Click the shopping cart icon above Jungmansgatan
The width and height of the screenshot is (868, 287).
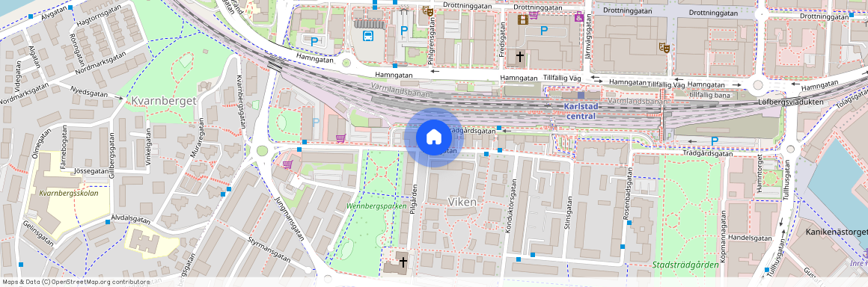point(287,164)
